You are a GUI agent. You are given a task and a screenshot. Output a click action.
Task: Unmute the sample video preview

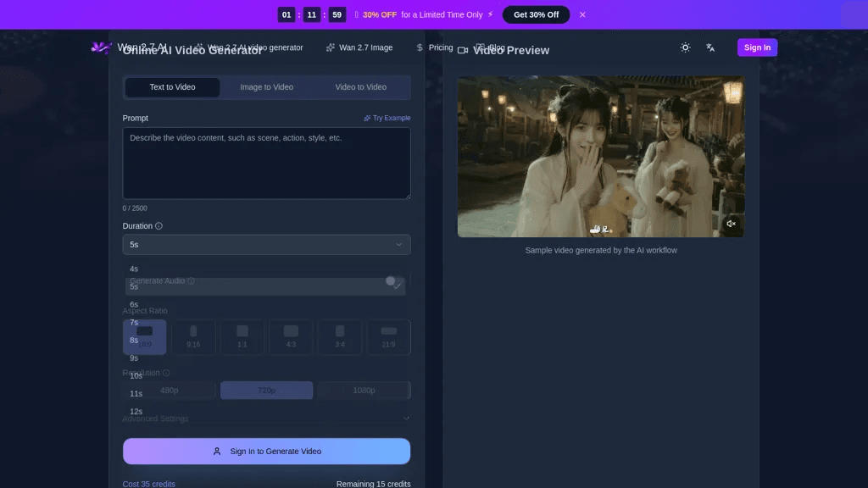tap(731, 224)
